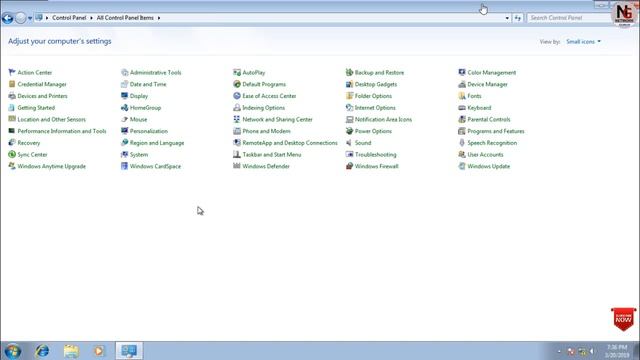Click the User Accounts icon
Screen dimensions: 640x360
(462, 154)
